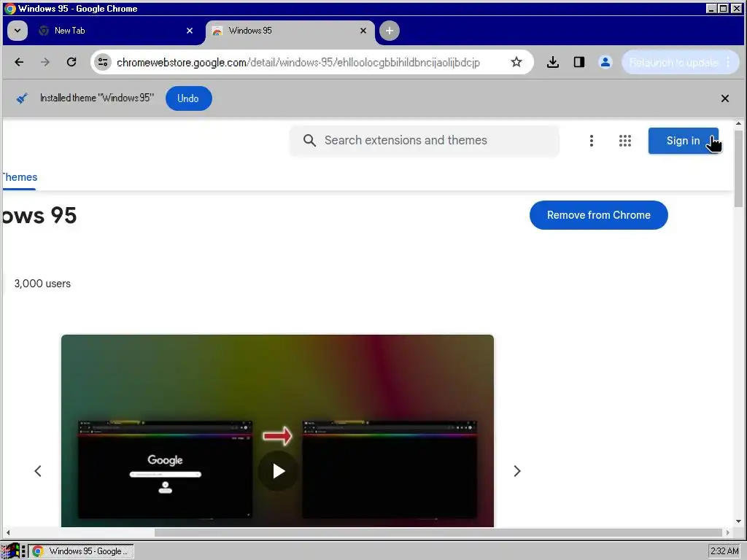Select the Windows 95 tab
The image size is (747, 560).
tap(290, 31)
